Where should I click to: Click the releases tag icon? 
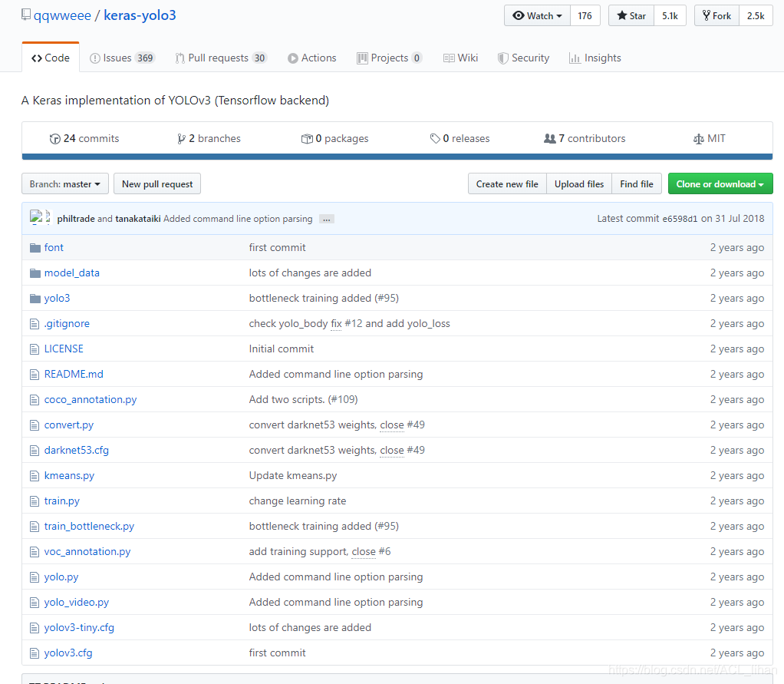click(x=435, y=139)
